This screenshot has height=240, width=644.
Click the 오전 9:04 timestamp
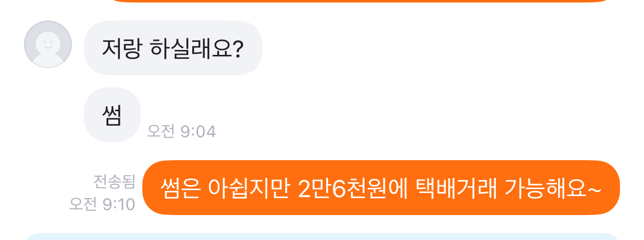click(181, 131)
